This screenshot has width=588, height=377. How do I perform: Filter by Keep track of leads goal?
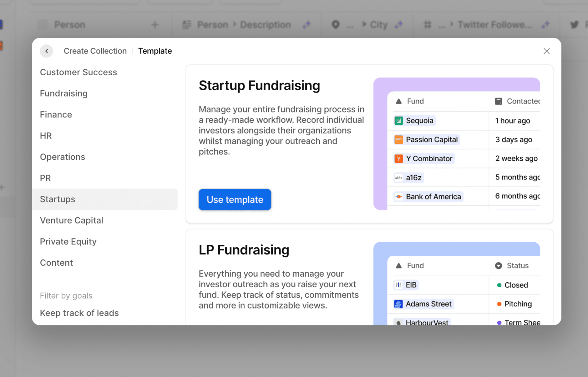[79, 313]
